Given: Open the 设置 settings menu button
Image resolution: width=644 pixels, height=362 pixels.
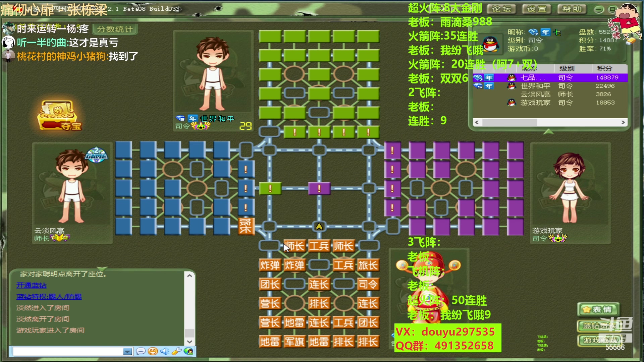Looking at the screenshot, I should [536, 9].
